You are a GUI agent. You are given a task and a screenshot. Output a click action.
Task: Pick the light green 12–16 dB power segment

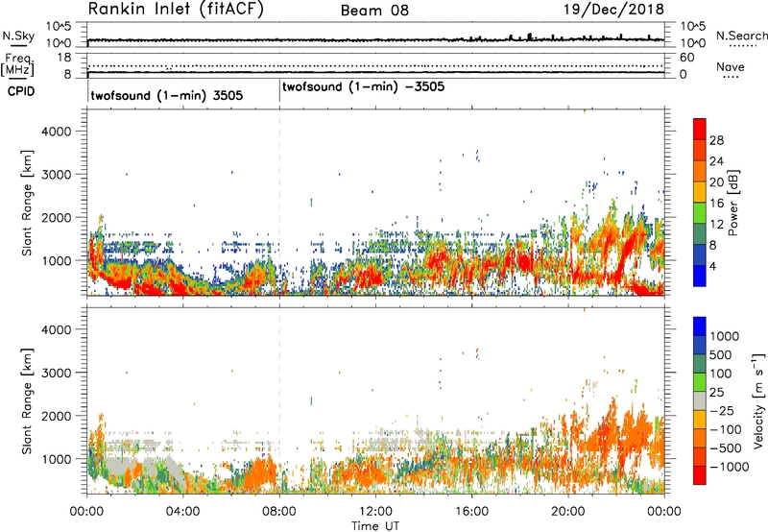click(x=700, y=212)
